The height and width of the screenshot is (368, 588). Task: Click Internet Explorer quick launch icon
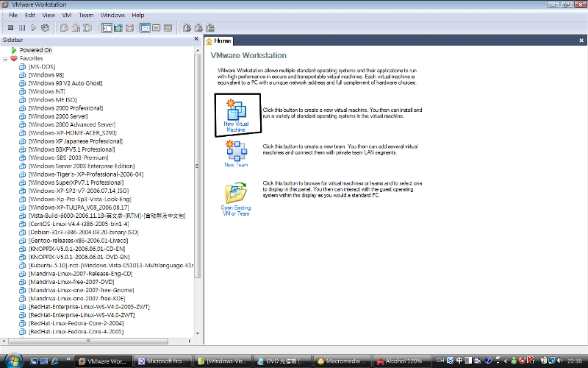[x=54, y=361]
